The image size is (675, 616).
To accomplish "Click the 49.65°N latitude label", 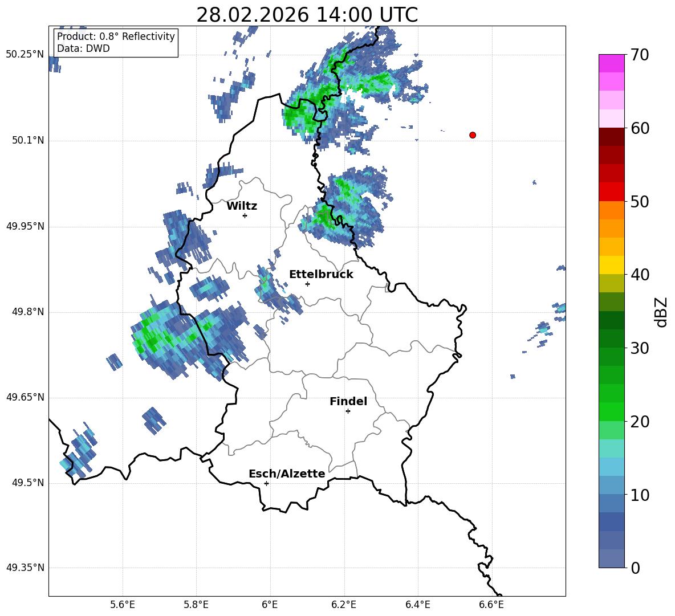I will tap(25, 397).
